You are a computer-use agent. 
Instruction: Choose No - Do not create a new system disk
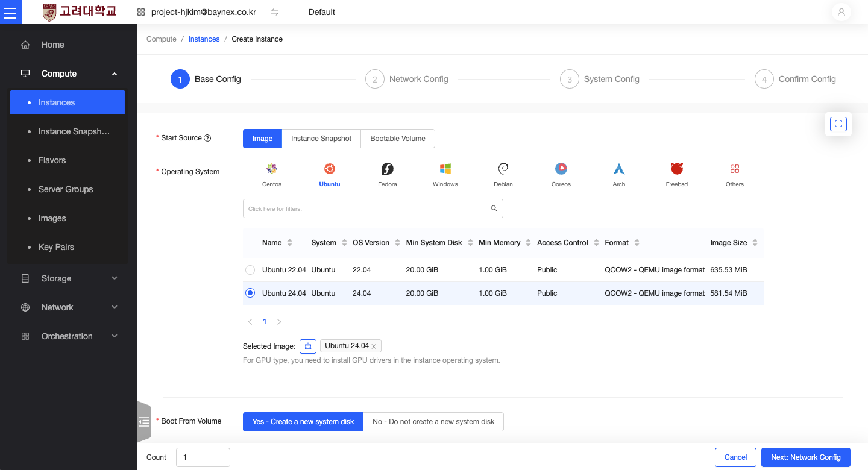pos(433,422)
